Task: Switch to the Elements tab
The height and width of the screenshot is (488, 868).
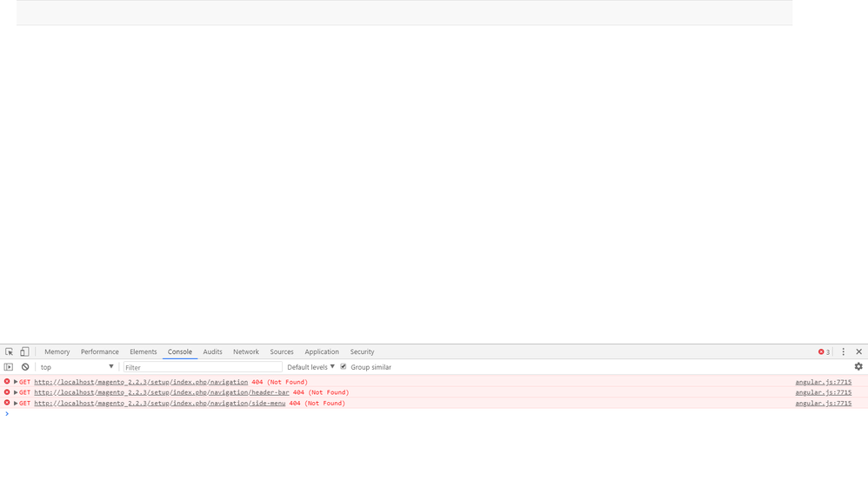Action: pyautogui.click(x=143, y=352)
